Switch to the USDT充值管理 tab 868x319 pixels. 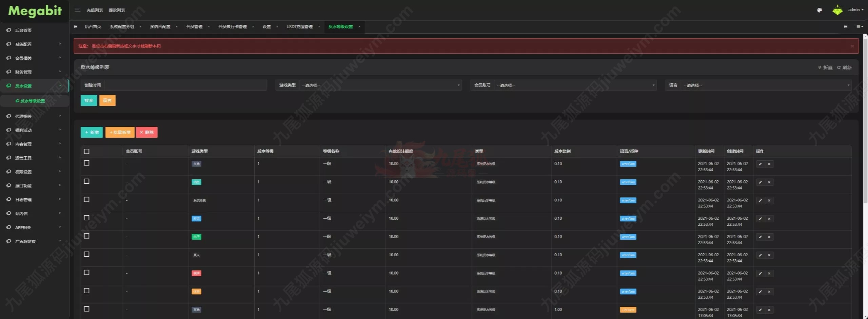coord(299,27)
